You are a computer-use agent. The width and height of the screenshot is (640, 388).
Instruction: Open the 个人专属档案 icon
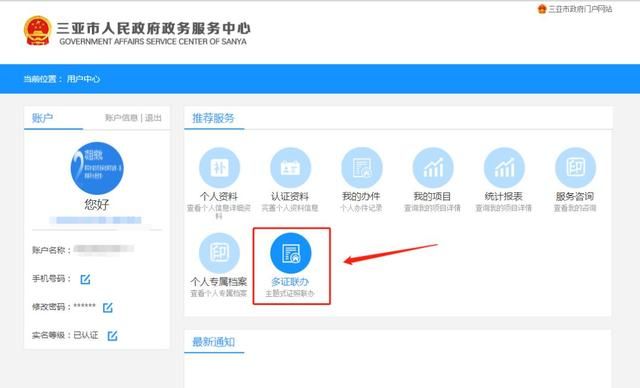pyautogui.click(x=219, y=253)
